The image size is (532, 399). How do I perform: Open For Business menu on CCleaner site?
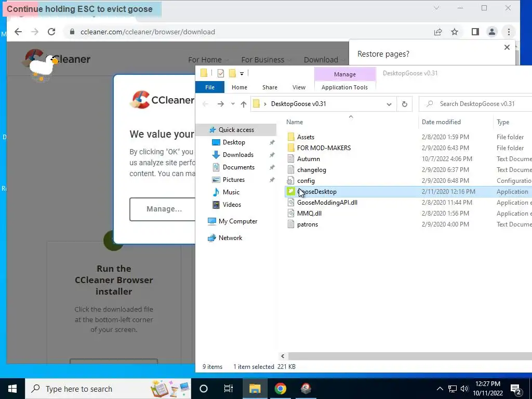tap(265, 60)
